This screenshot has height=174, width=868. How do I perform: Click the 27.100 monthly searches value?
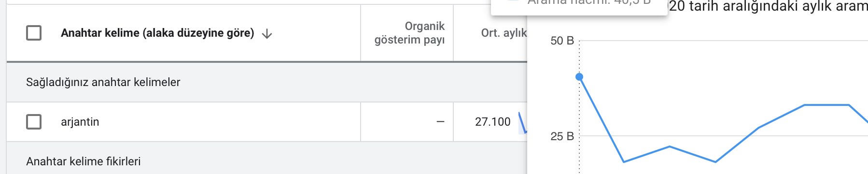492,122
